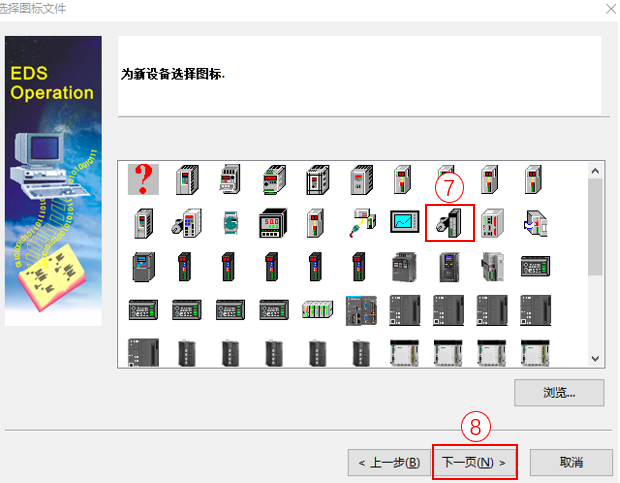Image resolution: width=620 pixels, height=483 pixels.
Task: Choose the teal round sensor module icon
Action: 230,223
